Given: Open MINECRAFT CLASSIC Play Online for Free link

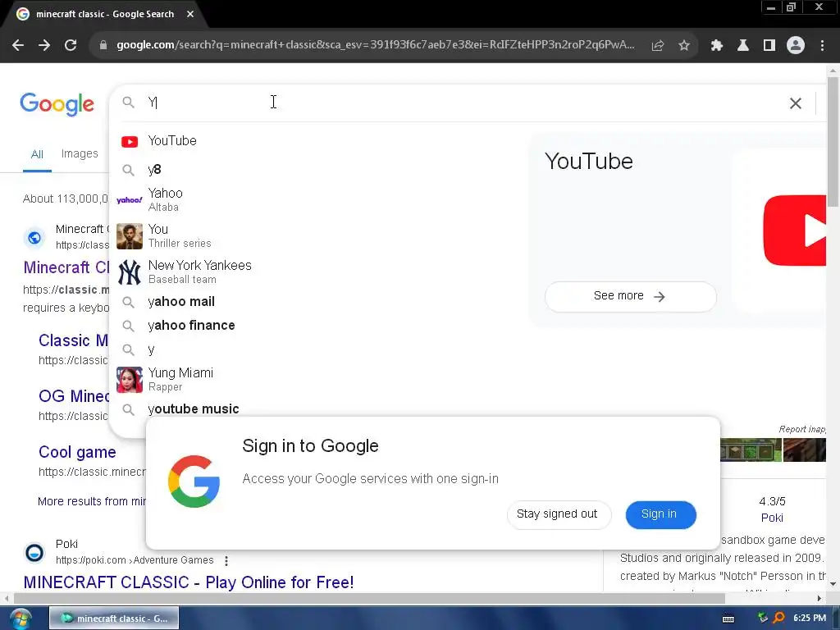Looking at the screenshot, I should (x=189, y=582).
